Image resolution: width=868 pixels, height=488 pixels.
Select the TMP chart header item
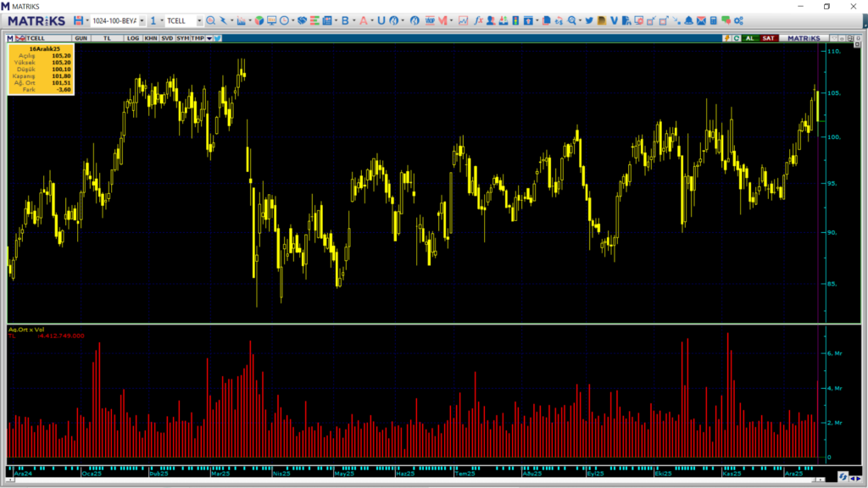[197, 38]
